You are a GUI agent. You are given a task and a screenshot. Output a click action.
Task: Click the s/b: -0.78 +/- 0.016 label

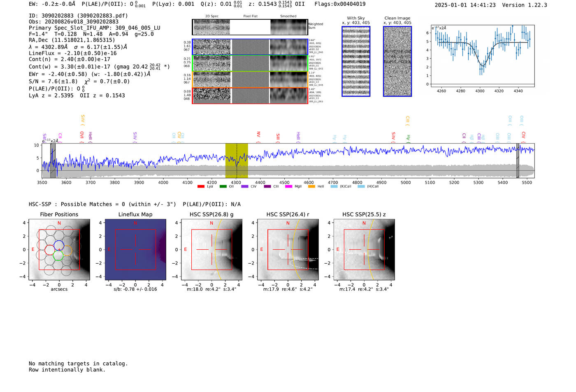(135, 289)
